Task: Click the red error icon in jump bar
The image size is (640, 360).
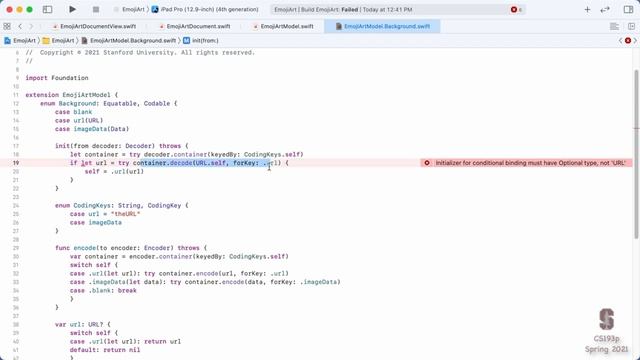Action: click(x=628, y=40)
